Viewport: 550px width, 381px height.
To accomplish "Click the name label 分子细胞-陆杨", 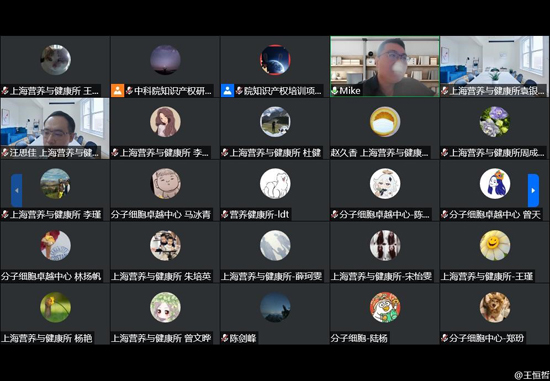I will 359,338.
